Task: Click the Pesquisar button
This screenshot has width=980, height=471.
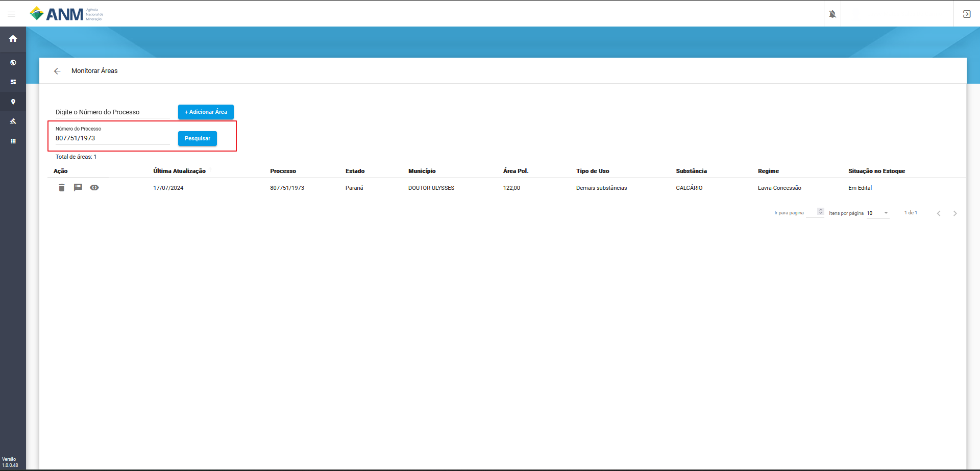Action: (198, 138)
